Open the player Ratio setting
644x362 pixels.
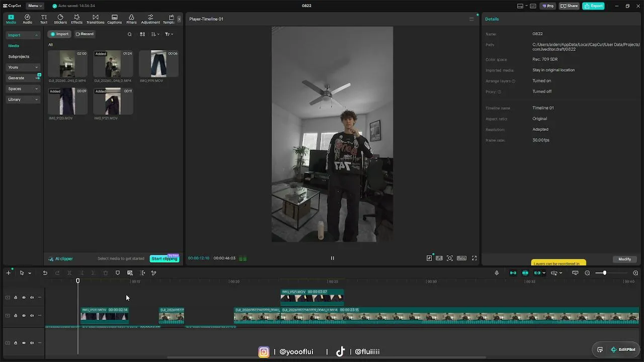pyautogui.click(x=461, y=258)
